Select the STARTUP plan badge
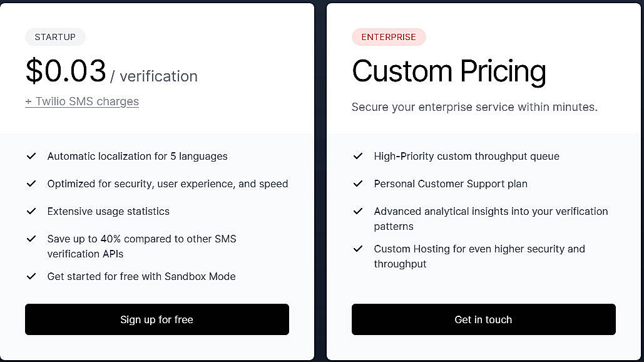The width and height of the screenshot is (644, 362). tap(55, 36)
